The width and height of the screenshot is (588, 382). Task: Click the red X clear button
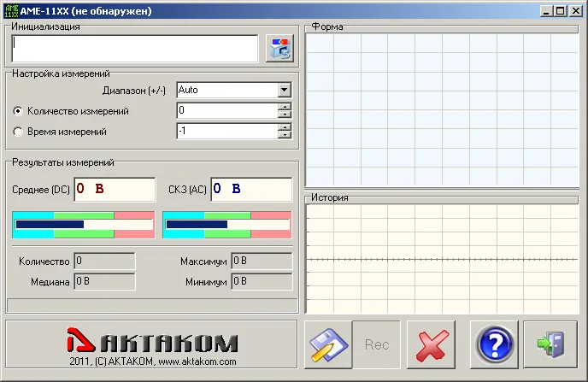click(x=432, y=344)
